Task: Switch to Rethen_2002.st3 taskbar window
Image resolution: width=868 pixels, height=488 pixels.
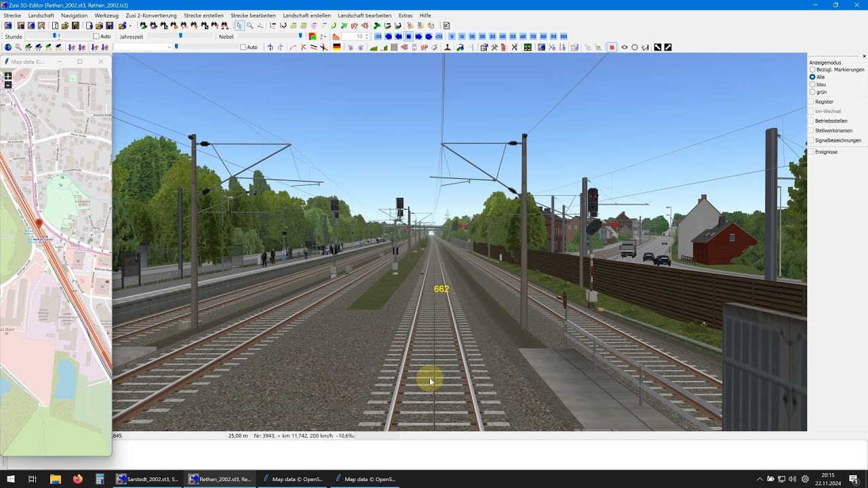Action: 220,479
